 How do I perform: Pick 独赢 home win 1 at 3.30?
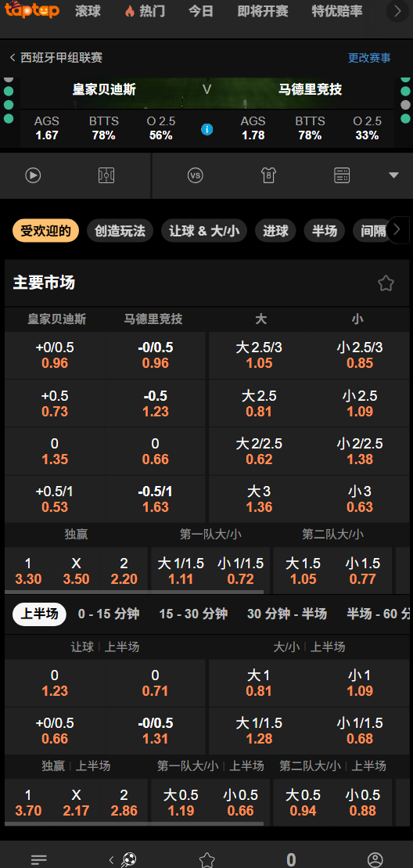[x=28, y=571]
